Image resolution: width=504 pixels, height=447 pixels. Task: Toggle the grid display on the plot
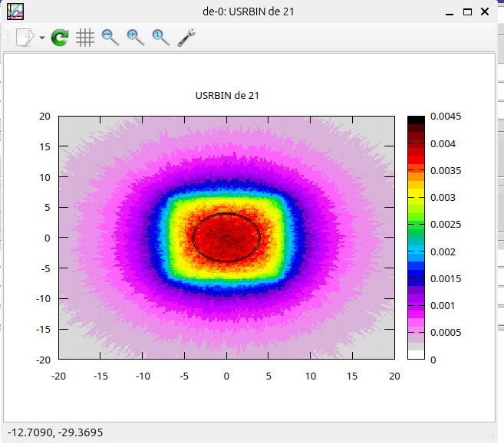[85, 37]
